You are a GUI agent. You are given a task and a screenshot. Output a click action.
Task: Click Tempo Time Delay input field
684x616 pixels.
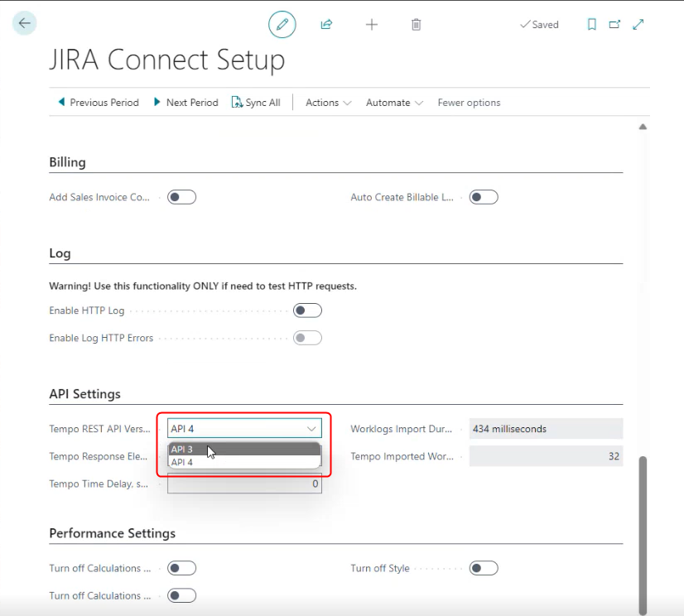245,484
